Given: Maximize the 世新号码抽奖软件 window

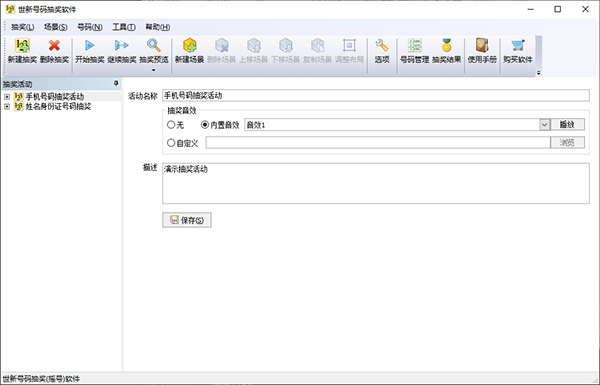Looking at the screenshot, I should tap(558, 9).
